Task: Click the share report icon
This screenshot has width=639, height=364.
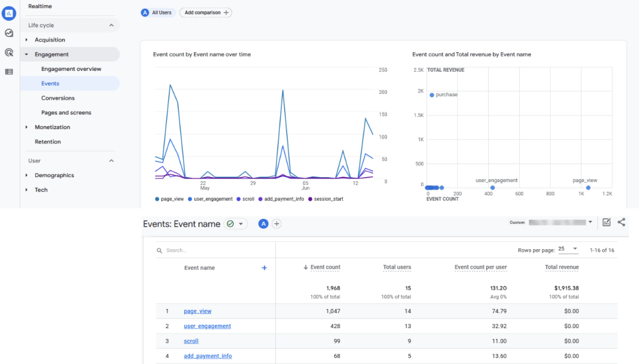Action: [621, 222]
